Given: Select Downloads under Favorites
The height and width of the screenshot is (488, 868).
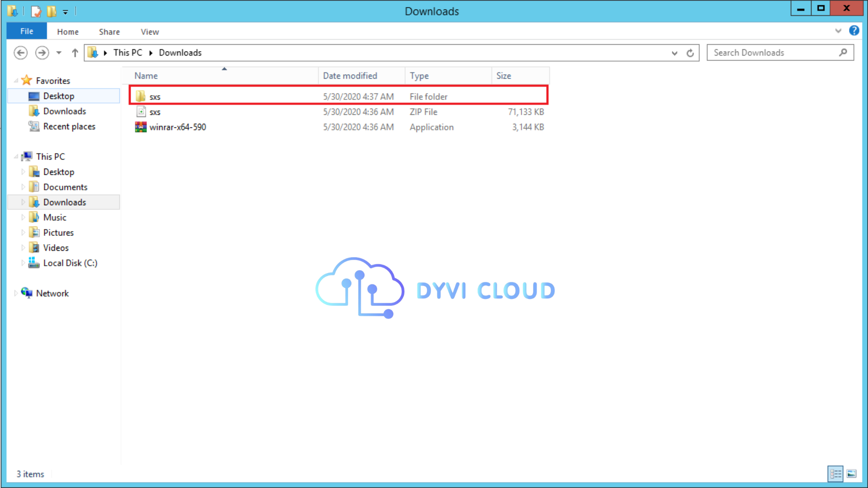Looking at the screenshot, I should 64,111.
